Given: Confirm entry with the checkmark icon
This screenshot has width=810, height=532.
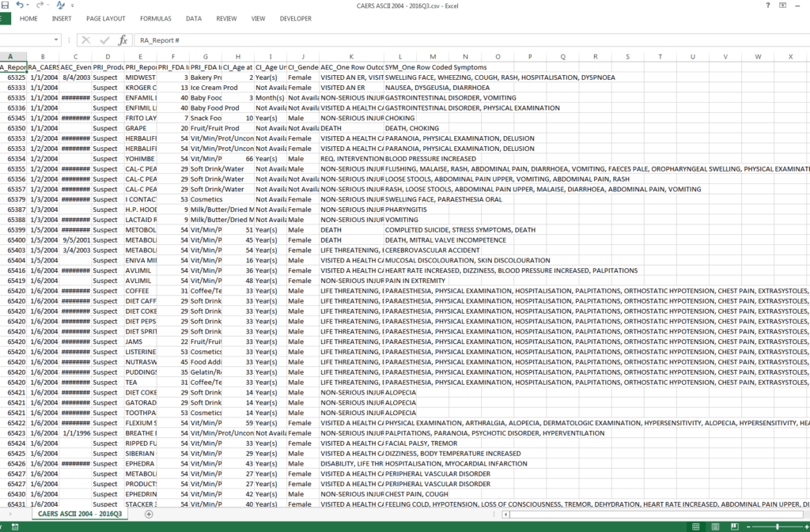Looking at the screenshot, I should (105, 40).
